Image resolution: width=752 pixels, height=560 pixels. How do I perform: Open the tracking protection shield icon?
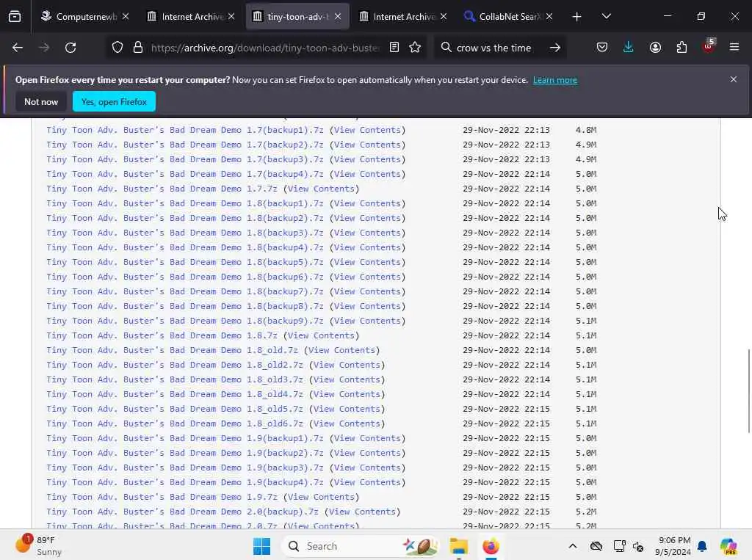pos(117,48)
